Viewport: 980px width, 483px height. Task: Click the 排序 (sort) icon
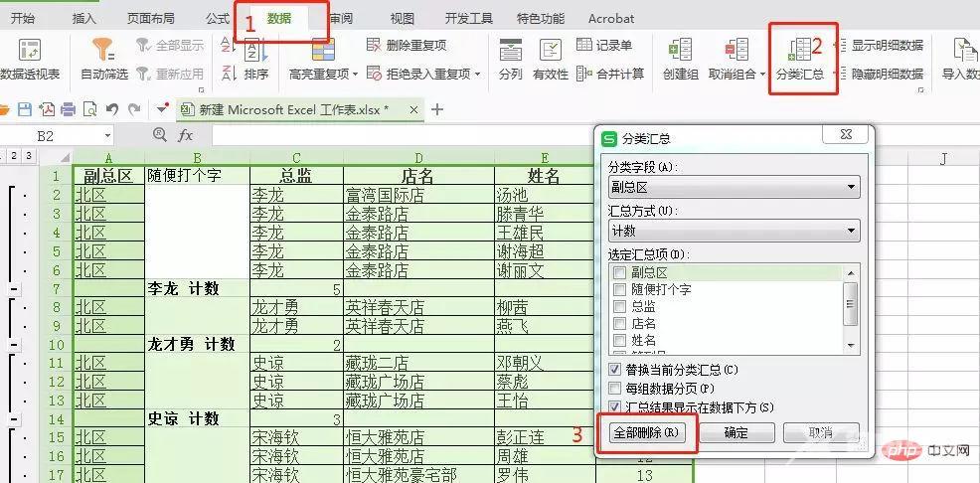255,52
